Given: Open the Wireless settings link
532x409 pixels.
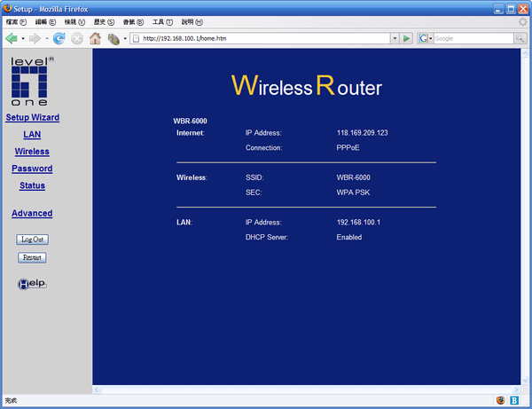Looking at the screenshot, I should click(32, 152).
